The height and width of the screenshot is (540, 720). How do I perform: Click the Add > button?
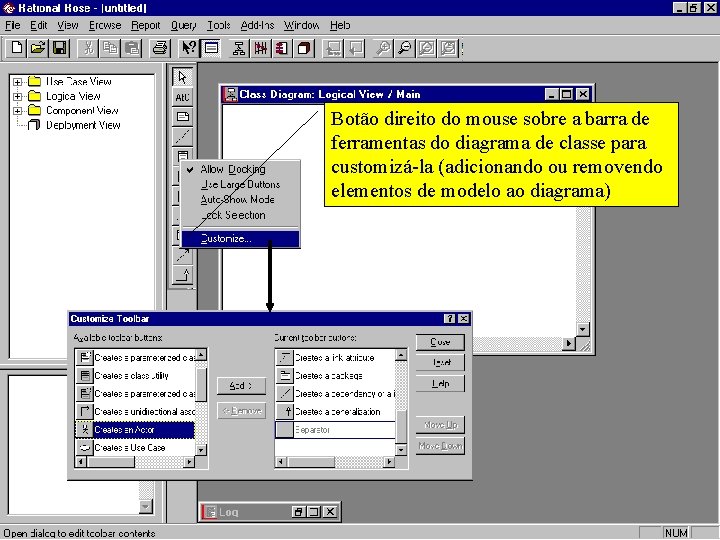[242, 386]
